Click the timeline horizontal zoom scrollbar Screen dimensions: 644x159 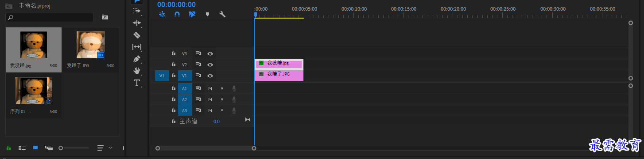coord(206,148)
